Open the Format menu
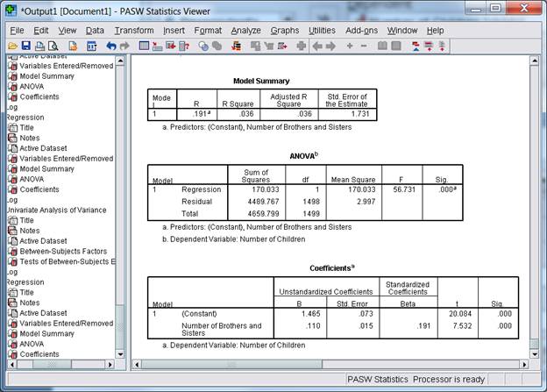 208,31
